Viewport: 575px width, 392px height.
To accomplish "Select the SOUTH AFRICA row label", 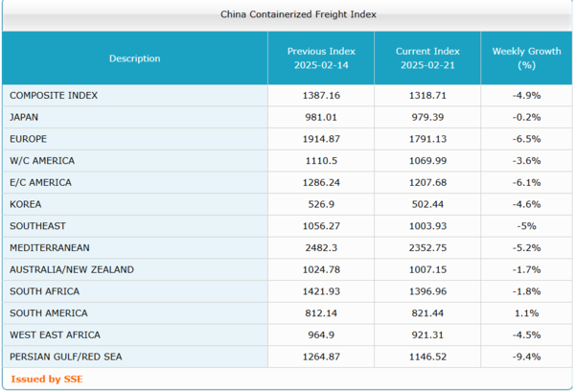I will (x=44, y=291).
